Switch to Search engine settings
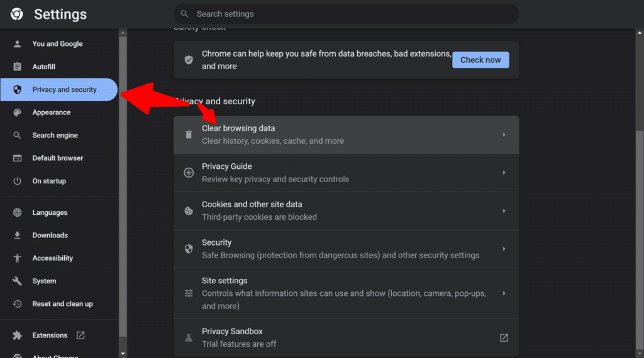Screen dimensions: 644x358 pos(59,135)
